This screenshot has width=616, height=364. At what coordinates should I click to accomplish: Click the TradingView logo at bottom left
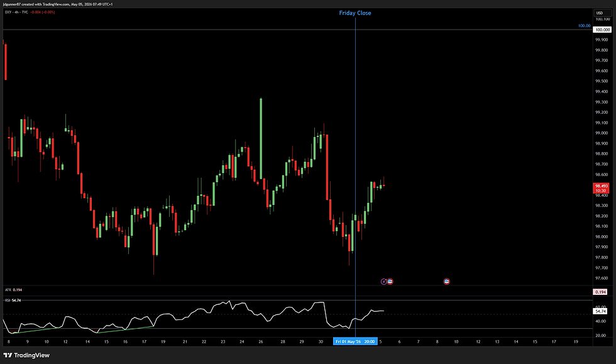26,355
